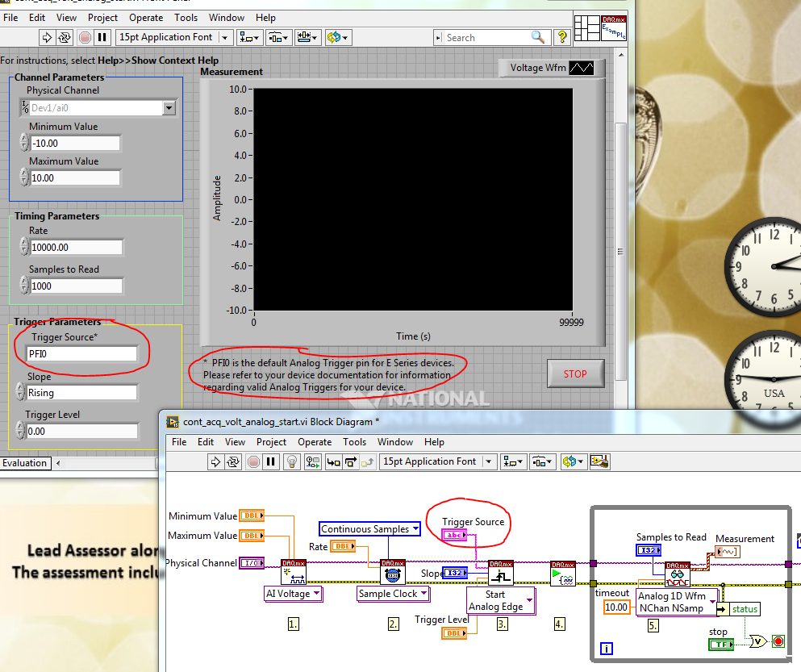Click Voltage Wfm plot sample icon
The height and width of the screenshot is (672, 801).
pos(582,68)
